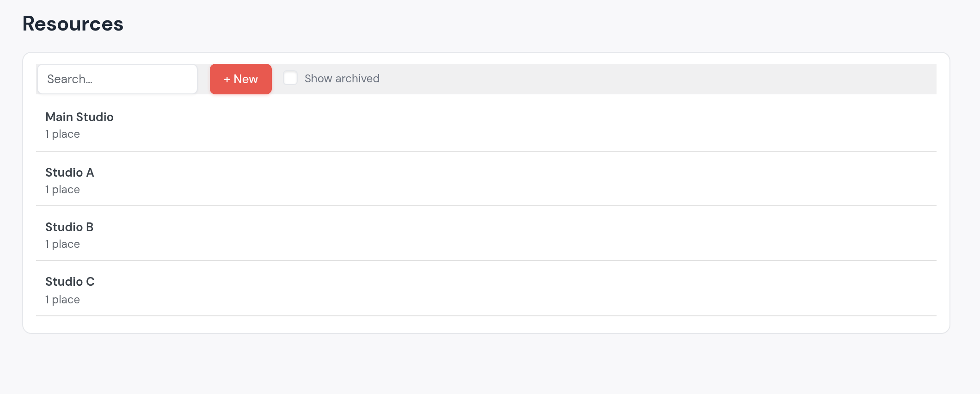
Task: Click "1 place" under Studio B
Action: [62, 244]
